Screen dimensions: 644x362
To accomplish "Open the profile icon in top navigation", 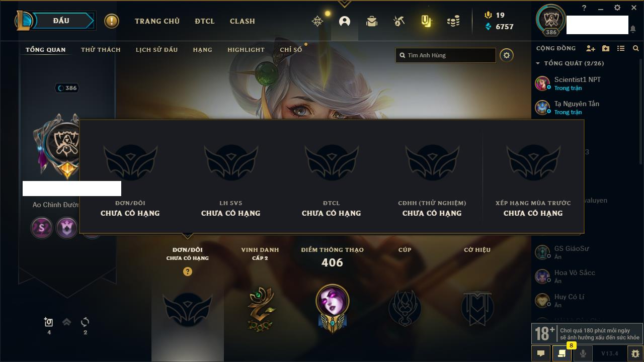I will pyautogui.click(x=345, y=21).
